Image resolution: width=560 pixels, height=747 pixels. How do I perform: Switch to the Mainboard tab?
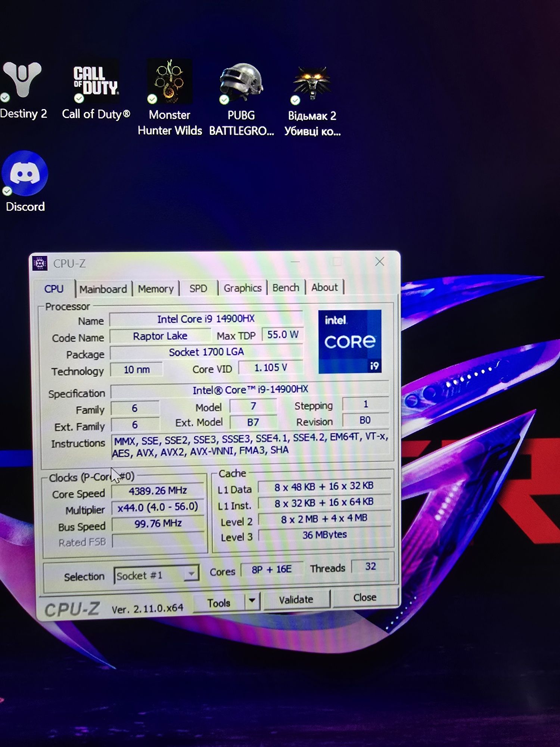click(103, 289)
